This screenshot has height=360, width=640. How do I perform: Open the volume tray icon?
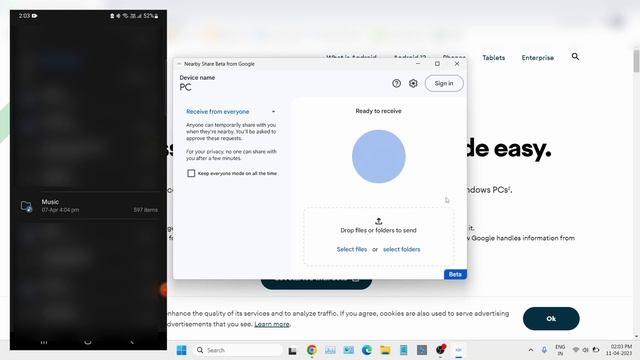585,350
